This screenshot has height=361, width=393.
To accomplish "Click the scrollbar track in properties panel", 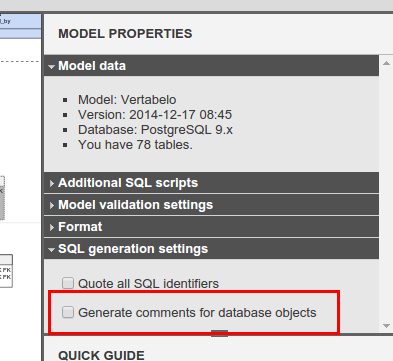I will click(x=386, y=194).
